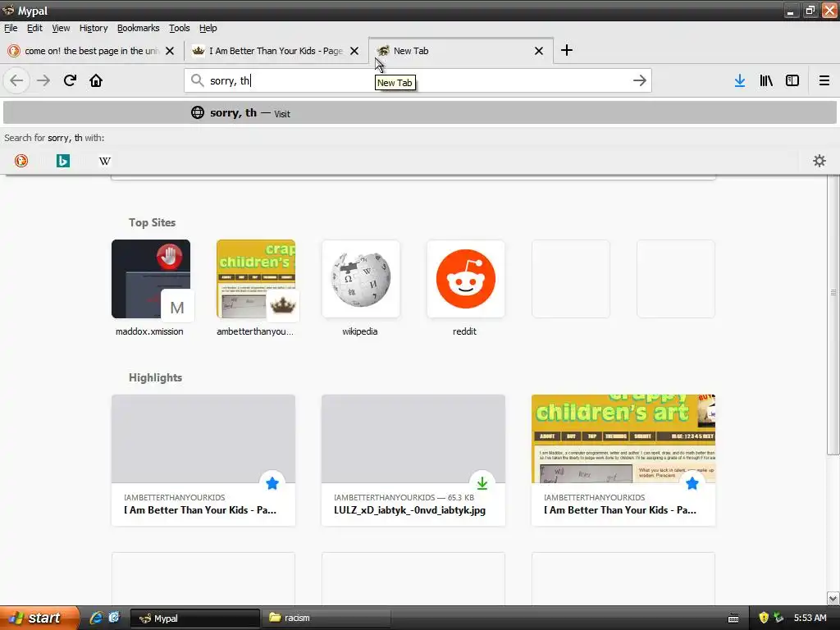The image size is (840, 630).
Task: Open the Tools menu
Action: click(179, 28)
